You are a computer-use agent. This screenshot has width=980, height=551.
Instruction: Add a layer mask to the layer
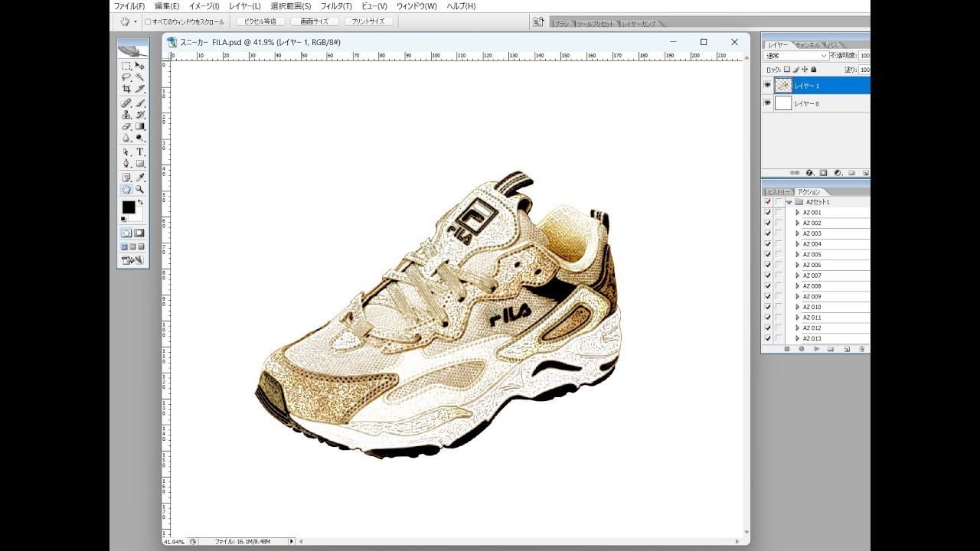824,173
